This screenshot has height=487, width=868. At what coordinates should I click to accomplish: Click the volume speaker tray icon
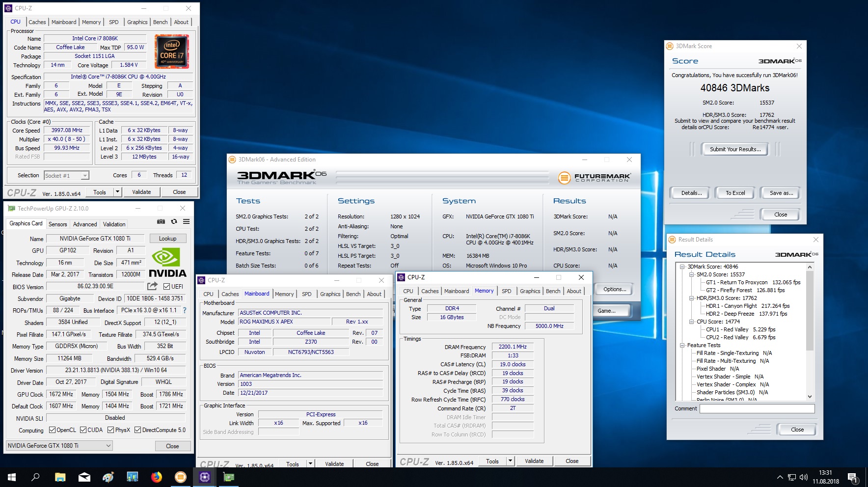point(803,477)
